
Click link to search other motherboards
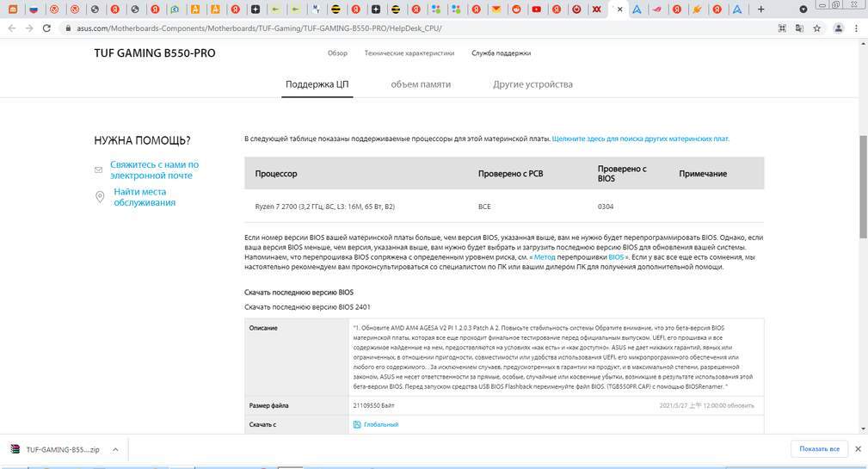click(x=641, y=139)
